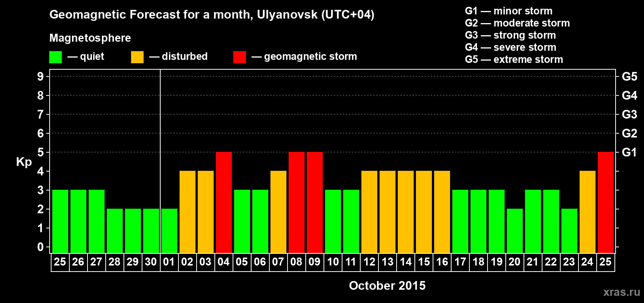Click the 'quiet' legend label

click(x=92, y=56)
